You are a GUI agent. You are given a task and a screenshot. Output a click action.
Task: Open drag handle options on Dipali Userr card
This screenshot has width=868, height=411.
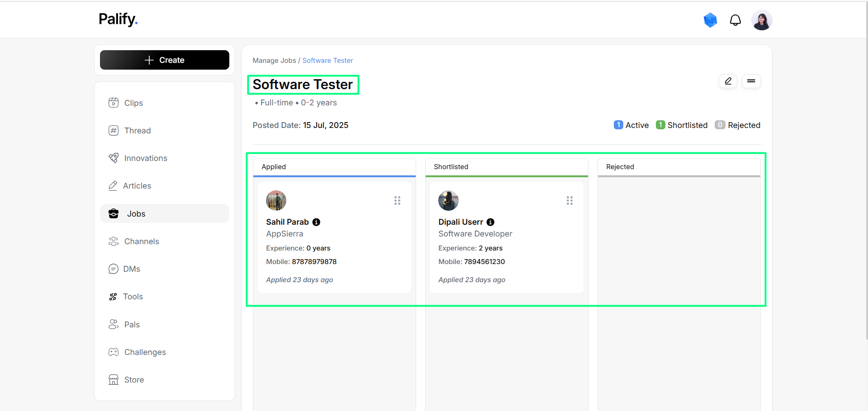[569, 200]
